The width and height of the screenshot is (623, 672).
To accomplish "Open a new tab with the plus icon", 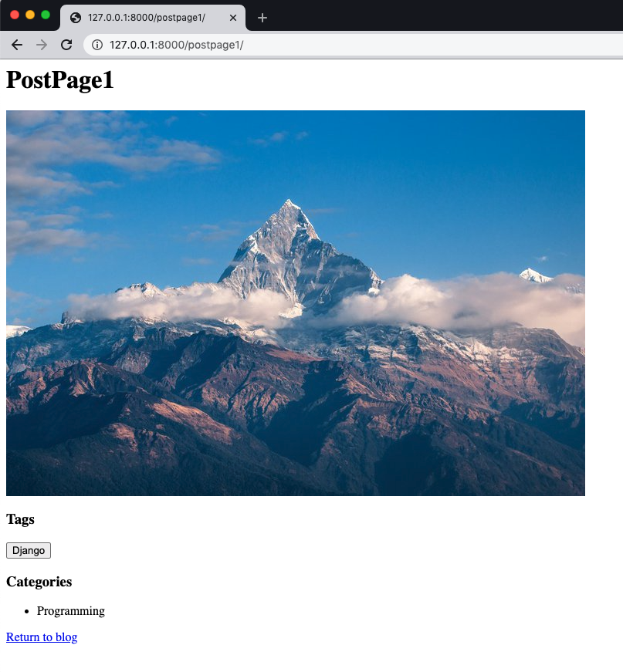I will click(x=262, y=18).
